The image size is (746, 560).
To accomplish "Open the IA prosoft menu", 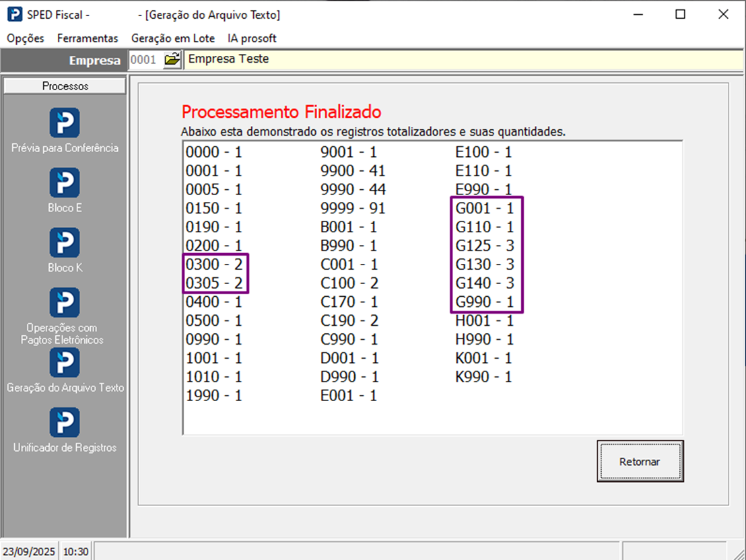I will click(x=252, y=38).
